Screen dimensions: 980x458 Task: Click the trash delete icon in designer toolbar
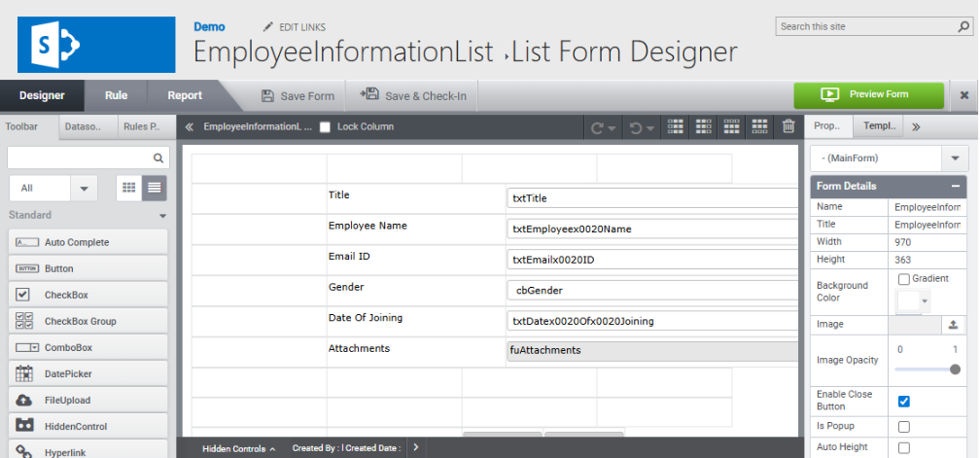click(788, 126)
